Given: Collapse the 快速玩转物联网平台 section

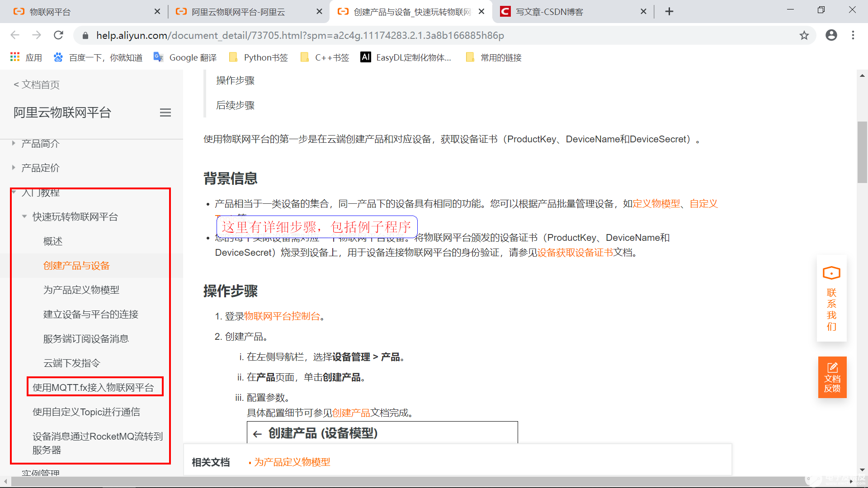Looking at the screenshot, I should tap(25, 216).
